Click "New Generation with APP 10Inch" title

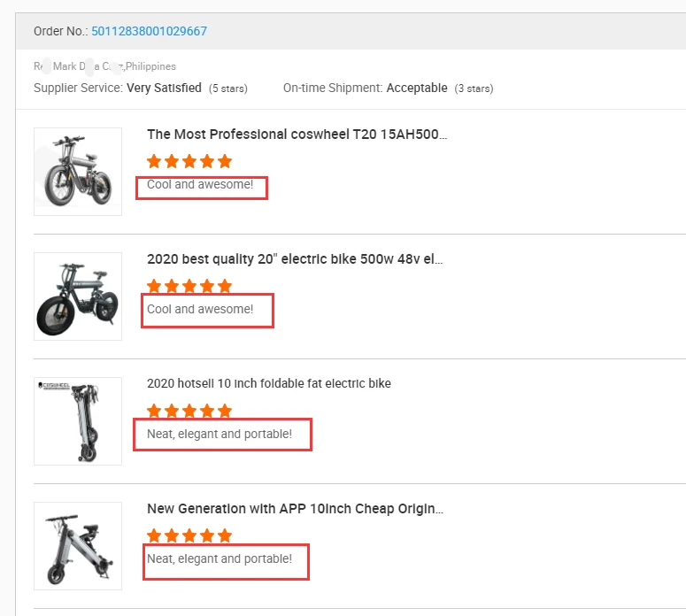[x=295, y=509]
